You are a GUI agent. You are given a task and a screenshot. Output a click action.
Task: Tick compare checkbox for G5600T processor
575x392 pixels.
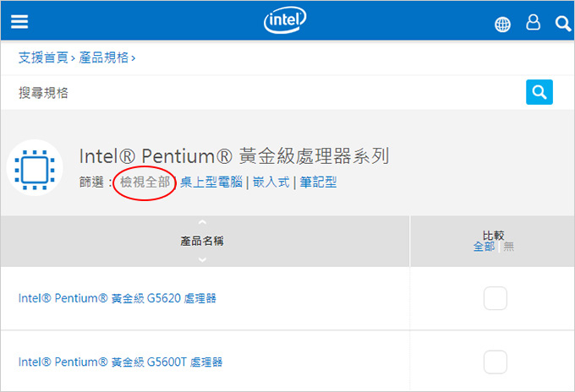click(x=495, y=362)
